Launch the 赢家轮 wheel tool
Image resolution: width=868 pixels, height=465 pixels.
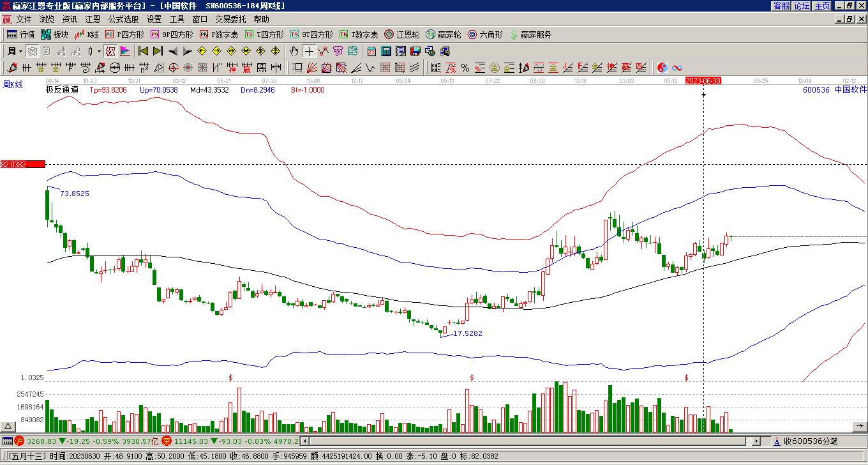pos(444,34)
